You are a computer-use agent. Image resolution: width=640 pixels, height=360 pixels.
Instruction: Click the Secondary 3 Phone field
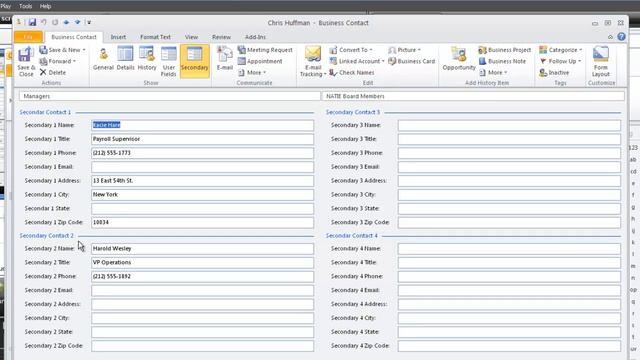coord(509,153)
